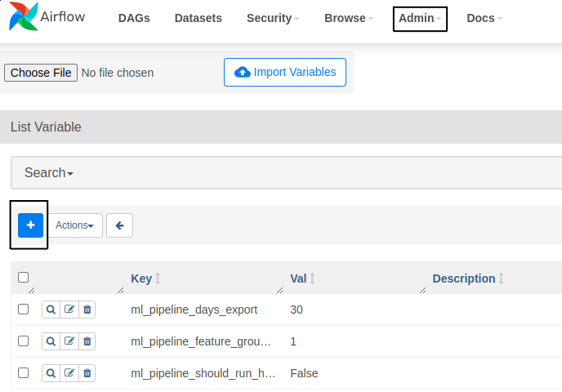Click the value 1 cell
Screen dimensions: 562x392
pos(293,341)
